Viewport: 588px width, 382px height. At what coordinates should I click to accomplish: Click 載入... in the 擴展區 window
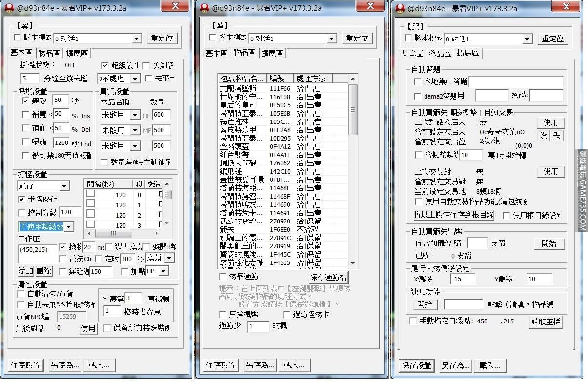click(x=489, y=365)
